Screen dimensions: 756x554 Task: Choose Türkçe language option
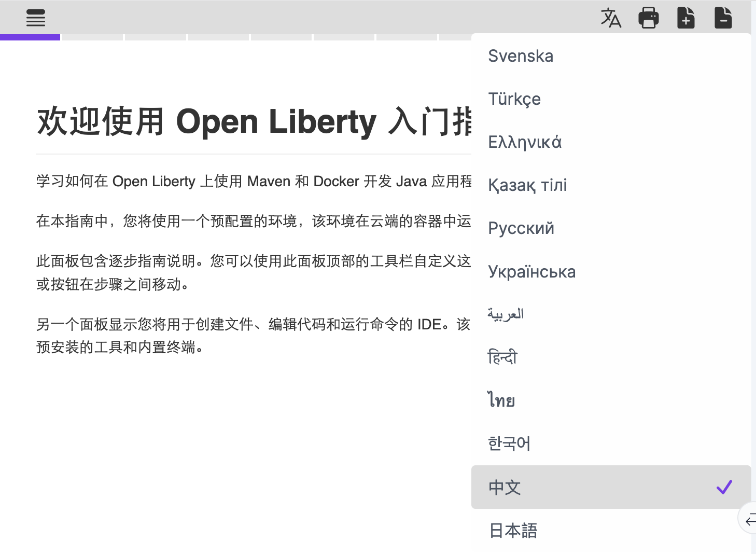point(611,99)
